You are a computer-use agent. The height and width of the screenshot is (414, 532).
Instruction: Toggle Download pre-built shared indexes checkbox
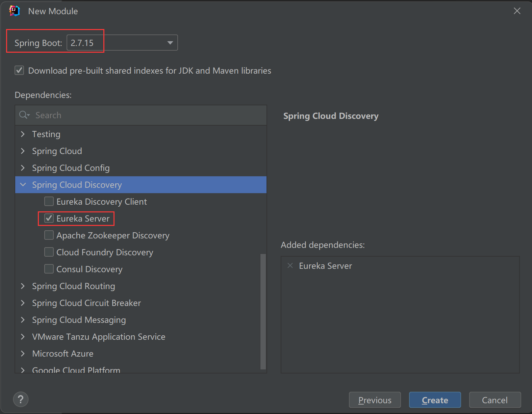point(19,70)
